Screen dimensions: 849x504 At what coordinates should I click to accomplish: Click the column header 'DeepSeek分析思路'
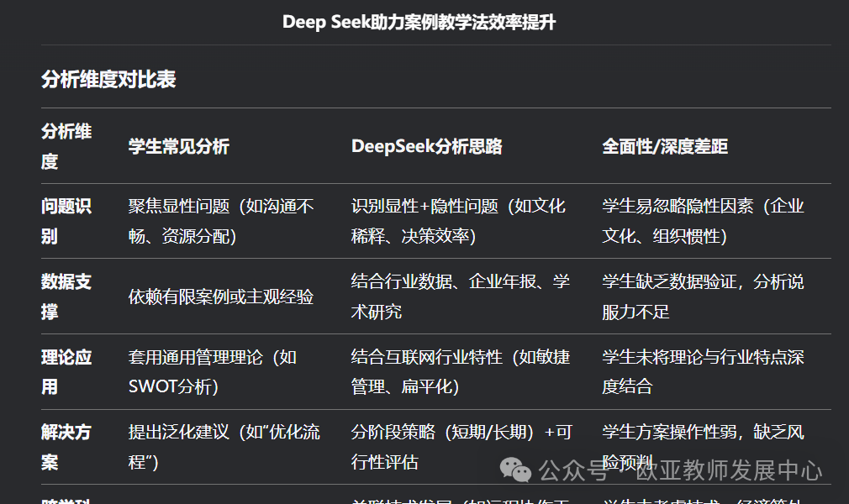coord(427,146)
